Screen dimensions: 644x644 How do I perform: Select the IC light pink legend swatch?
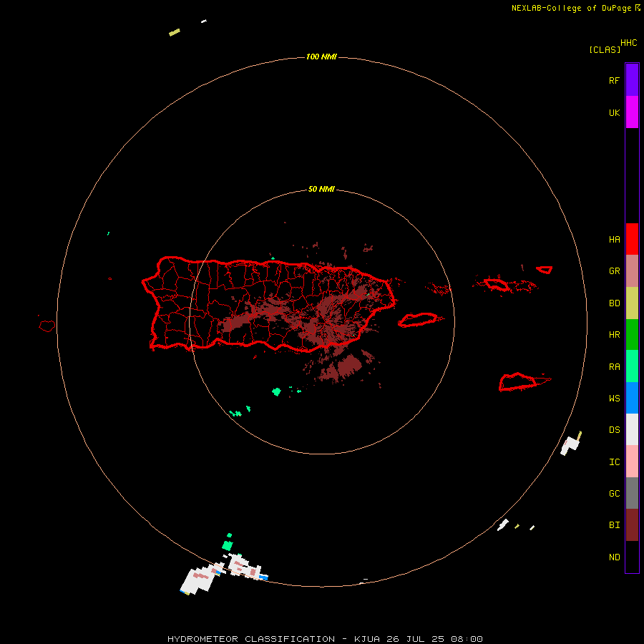[x=632, y=462]
